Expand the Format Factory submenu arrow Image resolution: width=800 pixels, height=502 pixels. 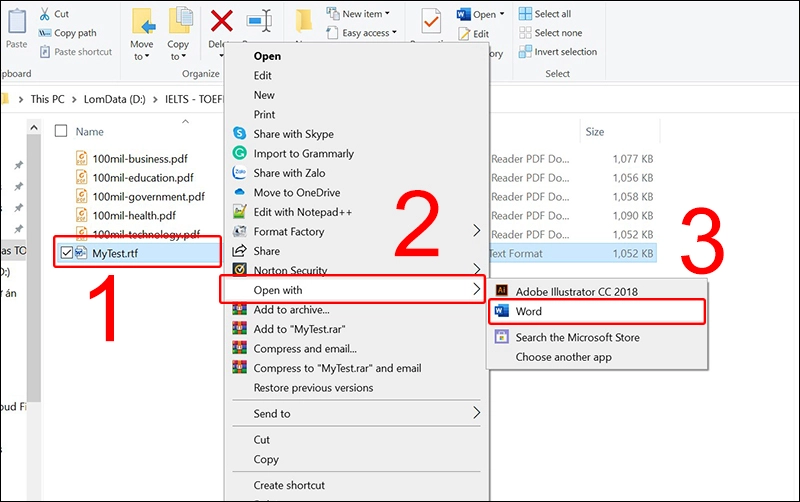477,231
